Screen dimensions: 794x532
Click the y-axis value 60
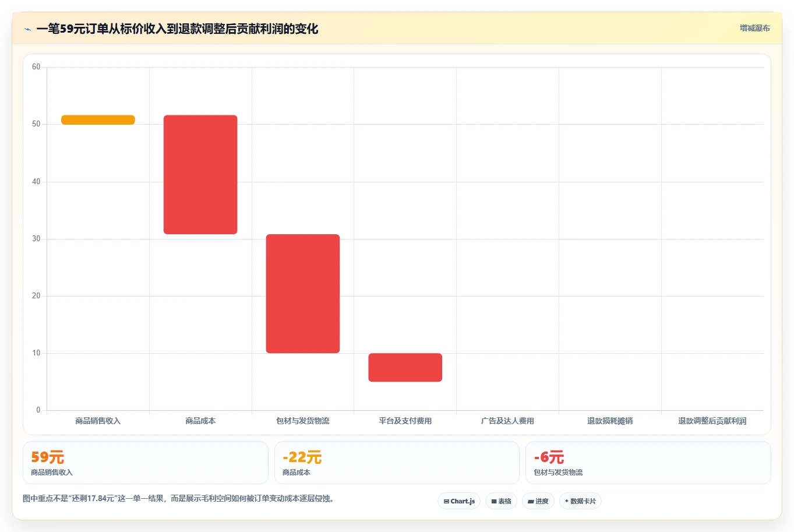click(36, 67)
